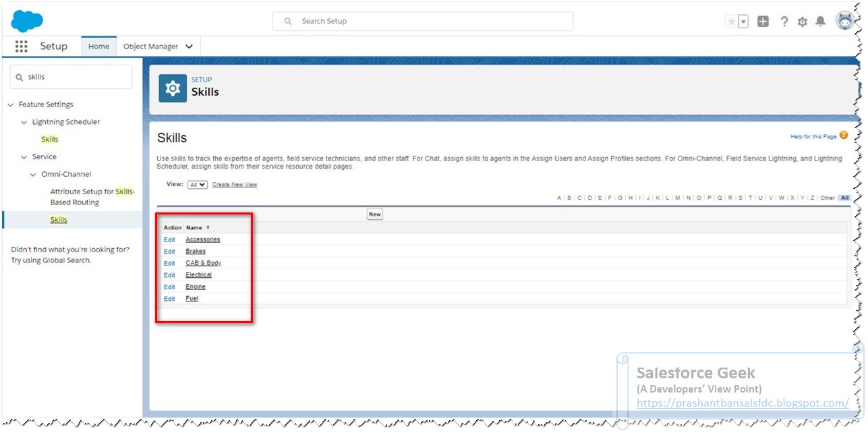Click the SETUP breadcrumb label
The image size is (868, 433).
pyautogui.click(x=202, y=80)
